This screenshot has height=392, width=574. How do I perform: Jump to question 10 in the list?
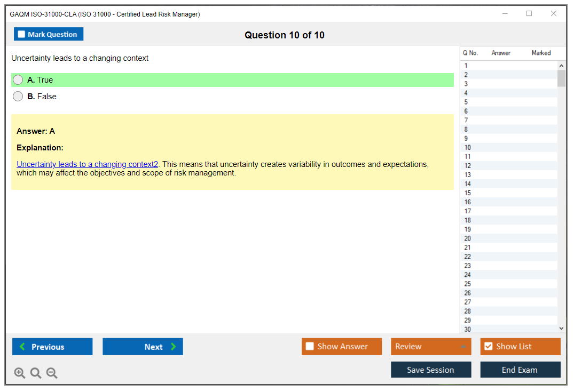(x=468, y=148)
